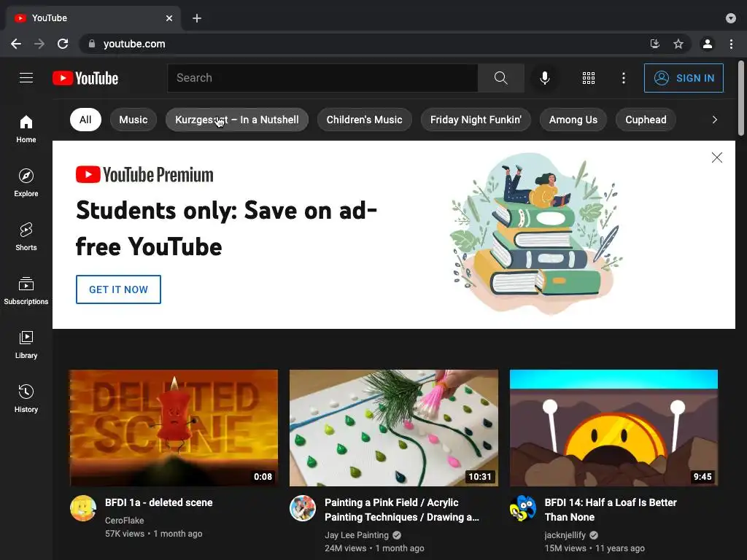Open the hamburger guide menu
This screenshot has width=747, height=560.
click(26, 77)
